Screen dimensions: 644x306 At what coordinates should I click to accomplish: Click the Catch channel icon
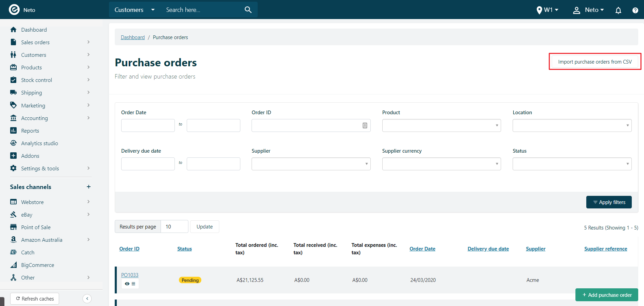(14, 252)
